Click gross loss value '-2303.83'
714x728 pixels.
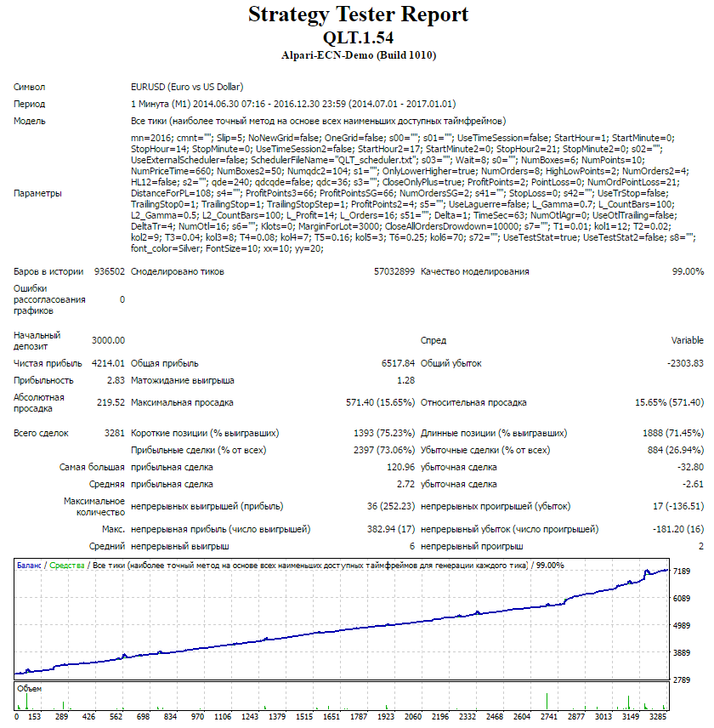685,363
